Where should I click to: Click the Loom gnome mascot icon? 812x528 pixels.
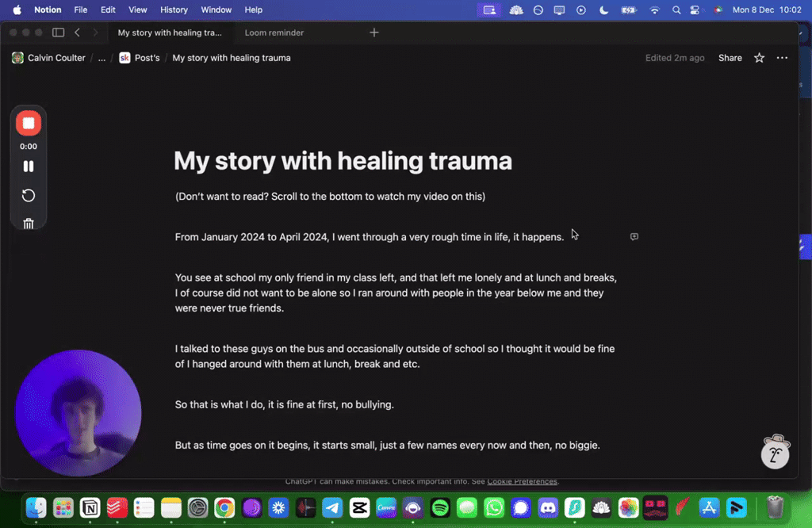pos(775,452)
